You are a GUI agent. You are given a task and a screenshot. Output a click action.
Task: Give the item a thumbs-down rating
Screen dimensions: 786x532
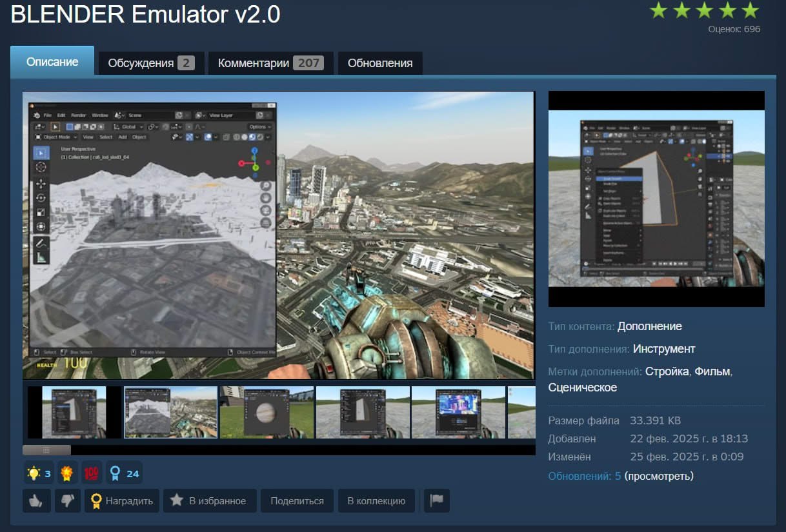click(x=67, y=500)
